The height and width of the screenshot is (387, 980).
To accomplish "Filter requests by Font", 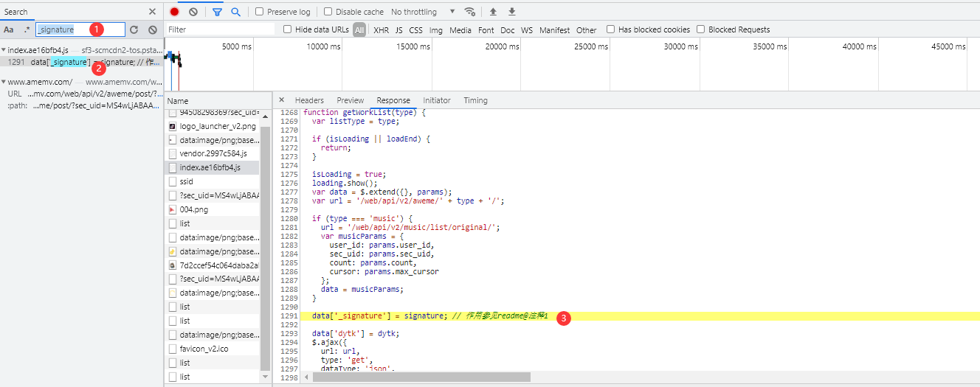I will 486,29.
